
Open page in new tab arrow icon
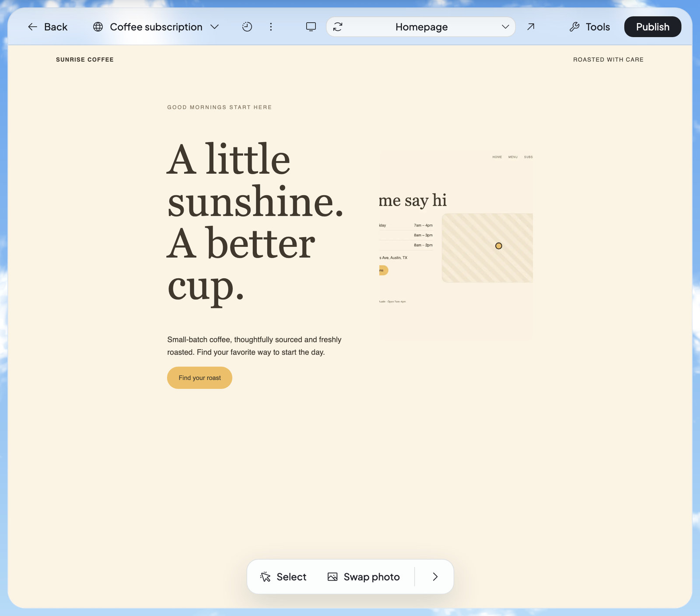coord(531,27)
